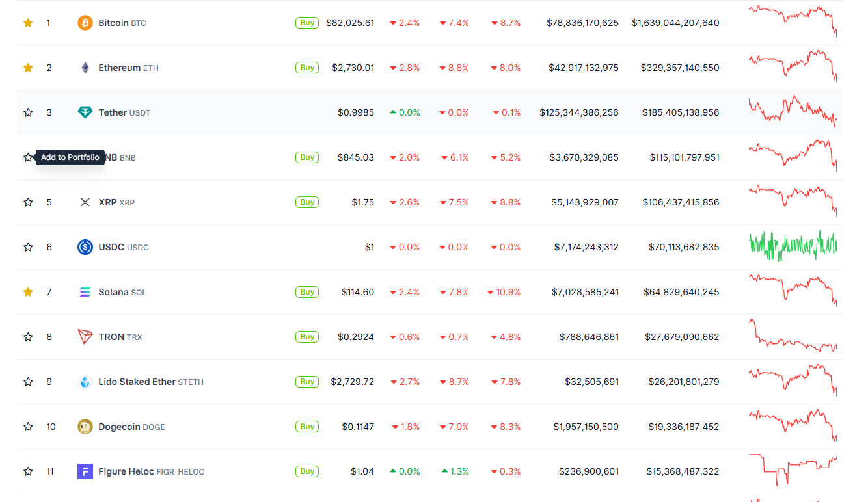
Task: Click the USDC green sparkline chart
Action: pyautogui.click(x=793, y=246)
